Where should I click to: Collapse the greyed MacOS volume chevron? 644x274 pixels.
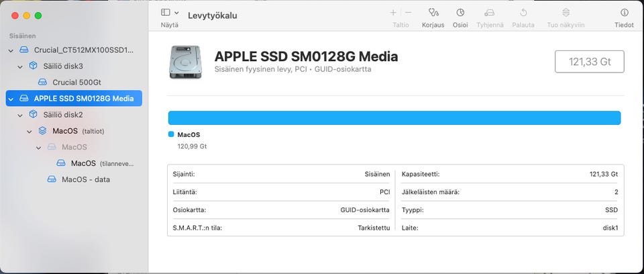(39, 148)
